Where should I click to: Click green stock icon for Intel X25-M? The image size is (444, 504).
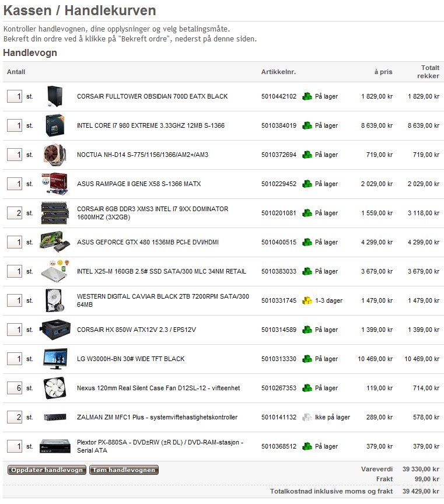click(x=307, y=271)
